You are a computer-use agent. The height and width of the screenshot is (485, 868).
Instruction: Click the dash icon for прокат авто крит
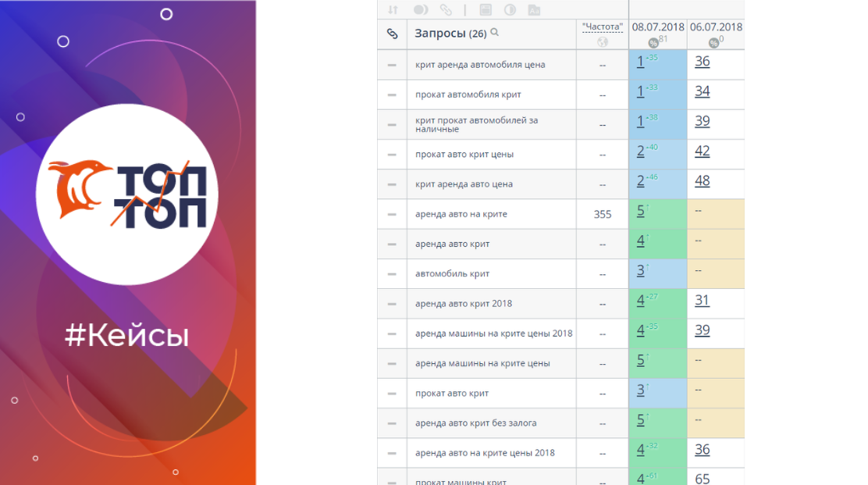pos(392,394)
